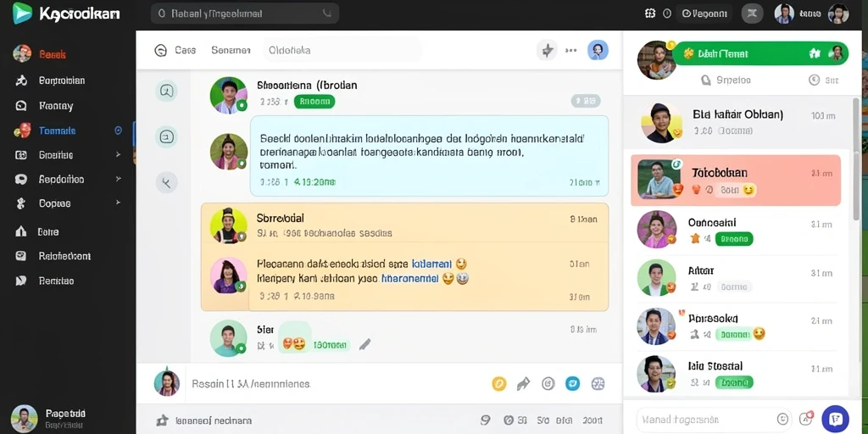Click the blue square icon in composer toolbar
868x434 pixels.
(x=572, y=384)
